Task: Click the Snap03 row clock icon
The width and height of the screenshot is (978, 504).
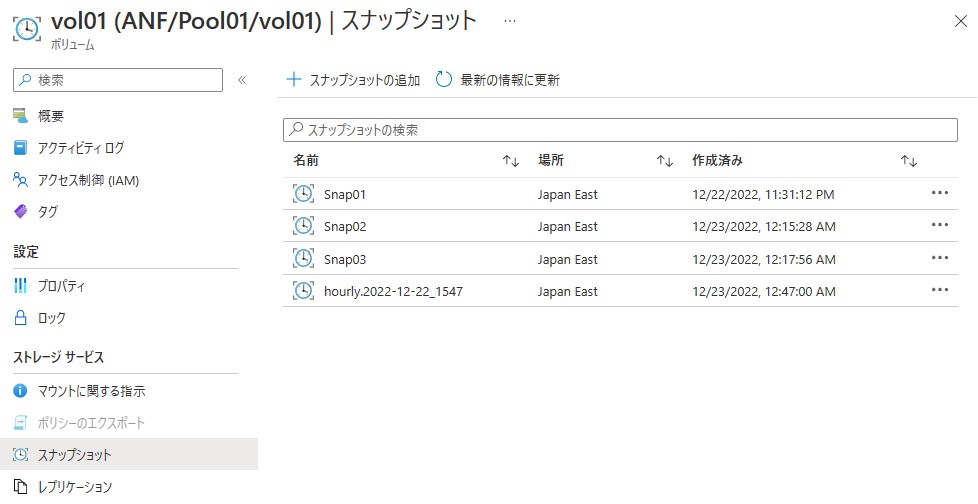Action: click(x=304, y=258)
